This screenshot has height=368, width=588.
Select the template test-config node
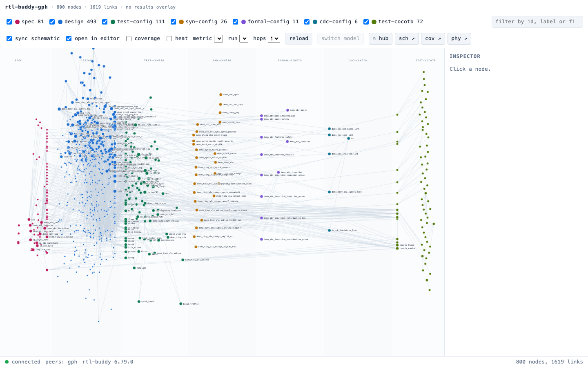pos(134,268)
